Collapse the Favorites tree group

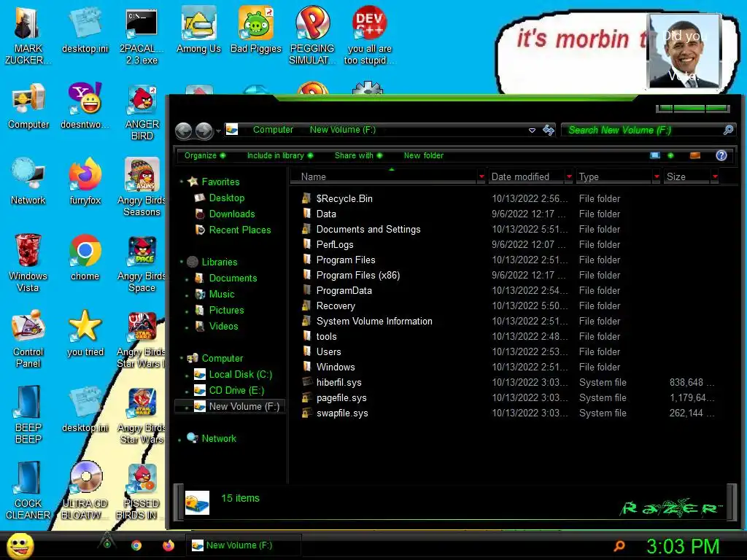pyautogui.click(x=182, y=182)
